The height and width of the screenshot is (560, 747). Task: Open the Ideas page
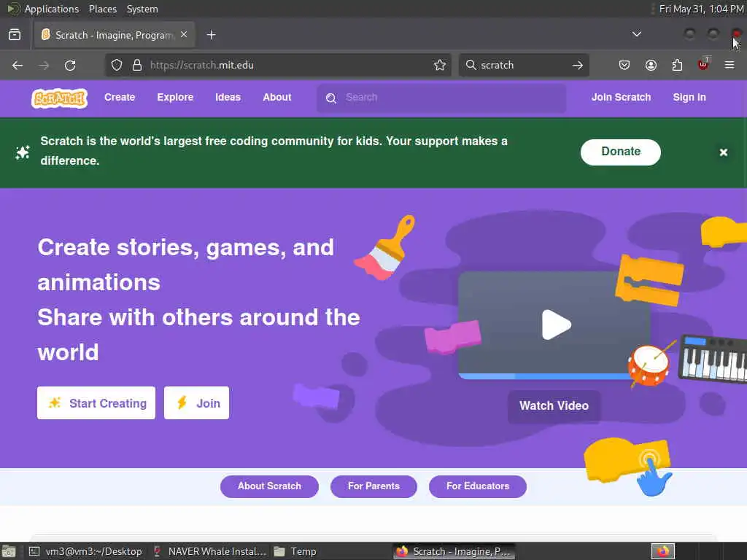(228, 97)
